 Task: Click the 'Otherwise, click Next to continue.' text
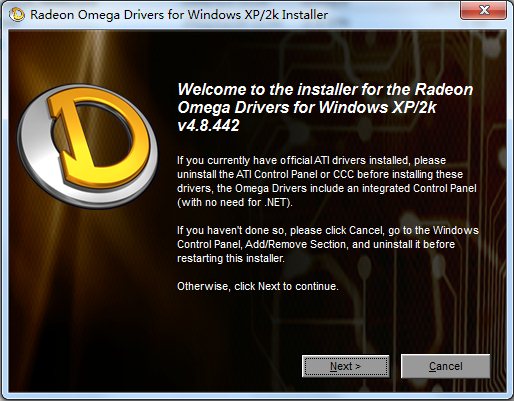tap(258, 286)
